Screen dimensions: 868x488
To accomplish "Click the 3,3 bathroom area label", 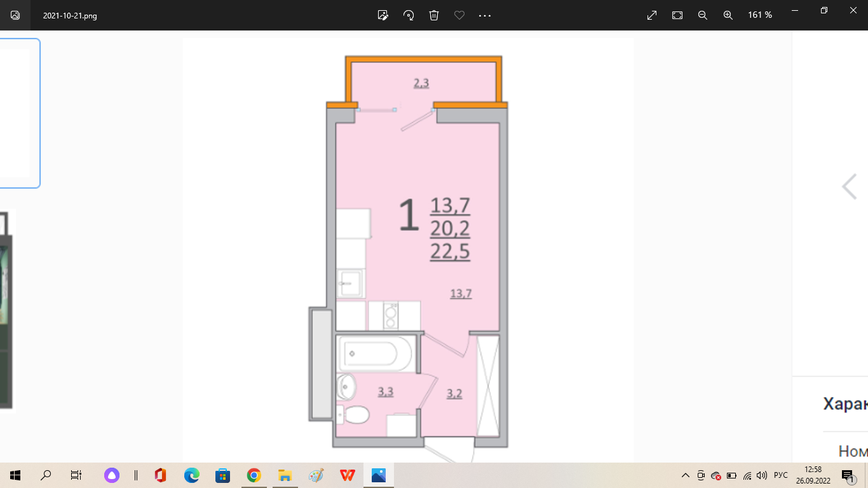I will 386,392.
